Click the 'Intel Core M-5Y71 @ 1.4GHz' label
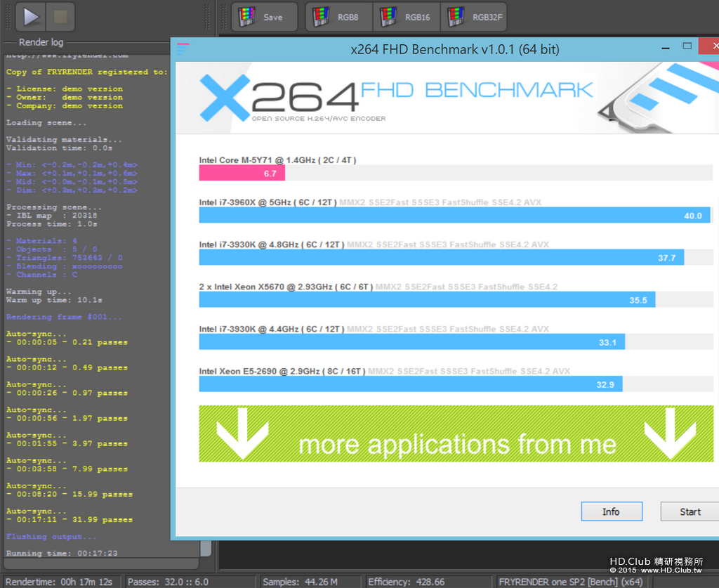Image resolution: width=719 pixels, height=588 pixels. tap(277, 160)
